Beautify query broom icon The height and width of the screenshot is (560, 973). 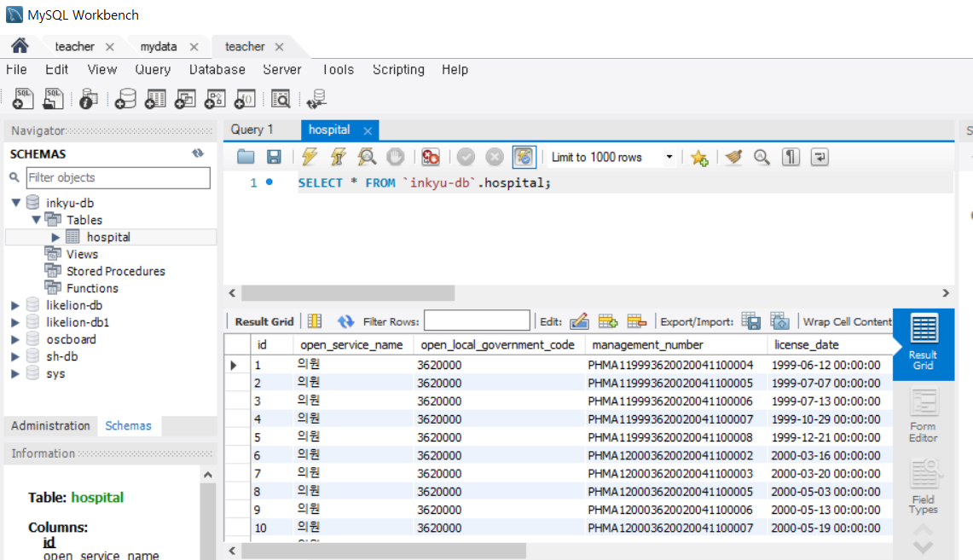[733, 157]
